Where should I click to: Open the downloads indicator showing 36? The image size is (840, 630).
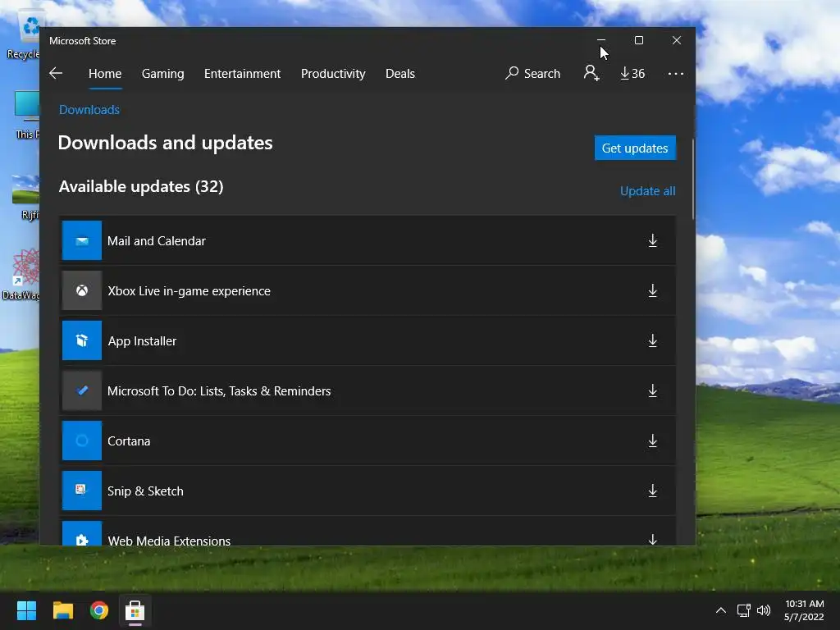tap(632, 73)
